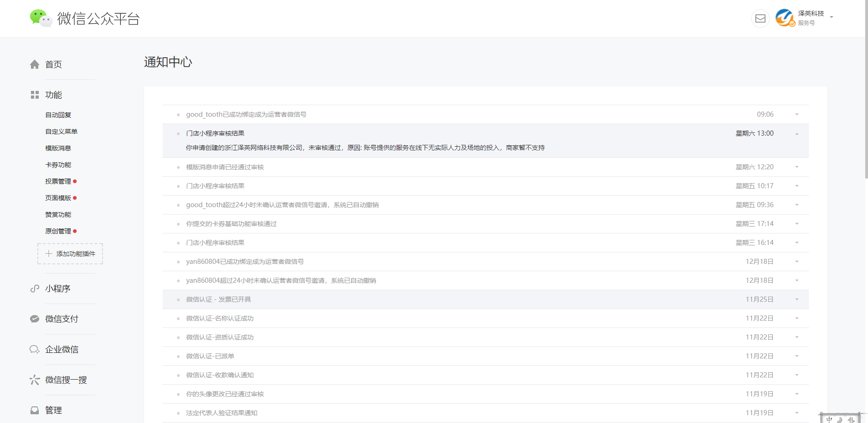Open 自定义菜单 in the sidebar
The image size is (868, 423).
[61, 131]
